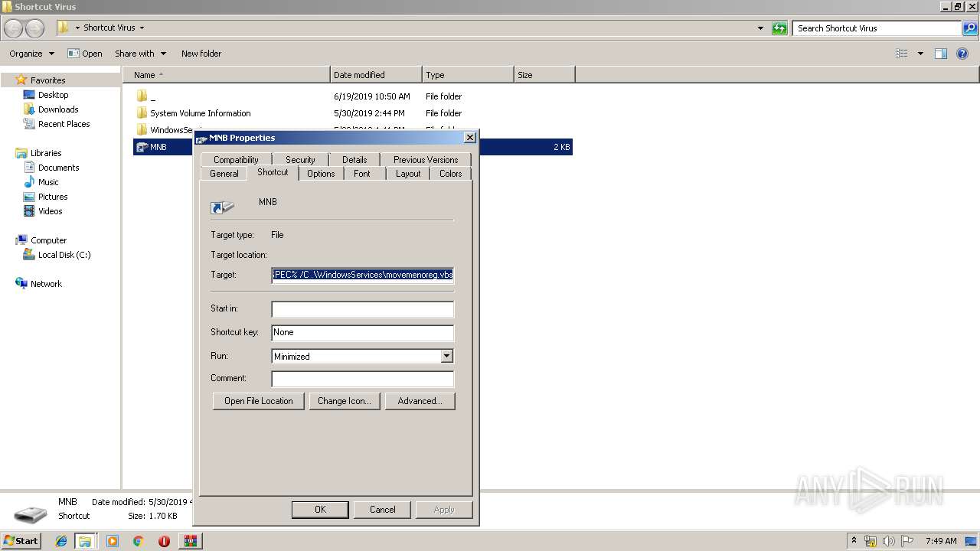This screenshot has width=980, height=551.
Task: Open Local Disk (C:)
Action: [64, 255]
